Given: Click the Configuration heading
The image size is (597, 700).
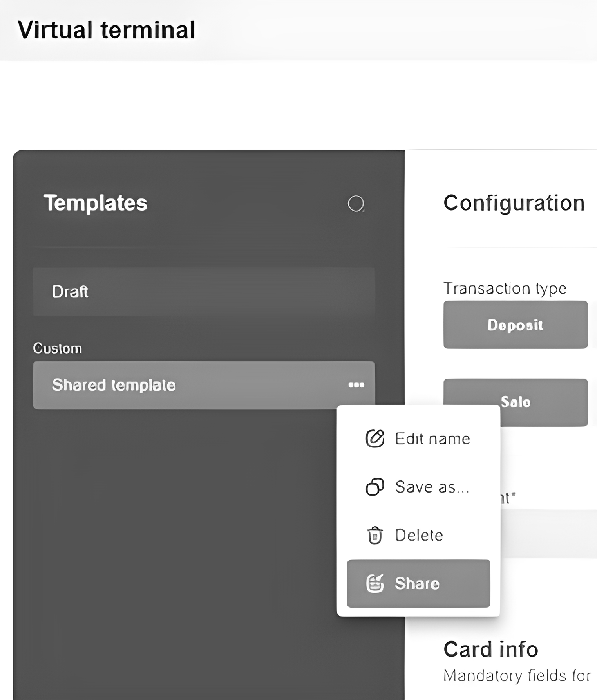Looking at the screenshot, I should click(x=514, y=203).
